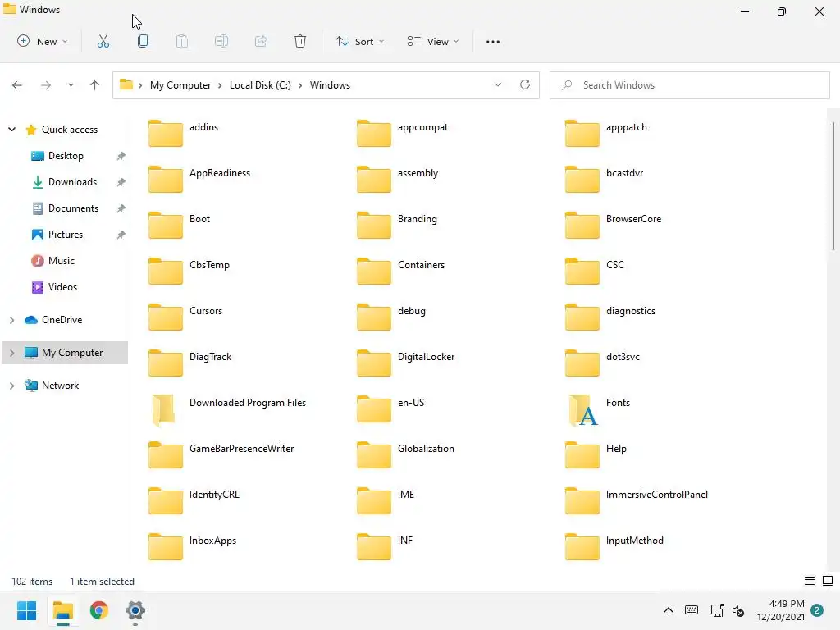Image resolution: width=840 pixels, height=630 pixels.
Task: Open recent locations dropdown arrow
Action: pyautogui.click(x=71, y=85)
